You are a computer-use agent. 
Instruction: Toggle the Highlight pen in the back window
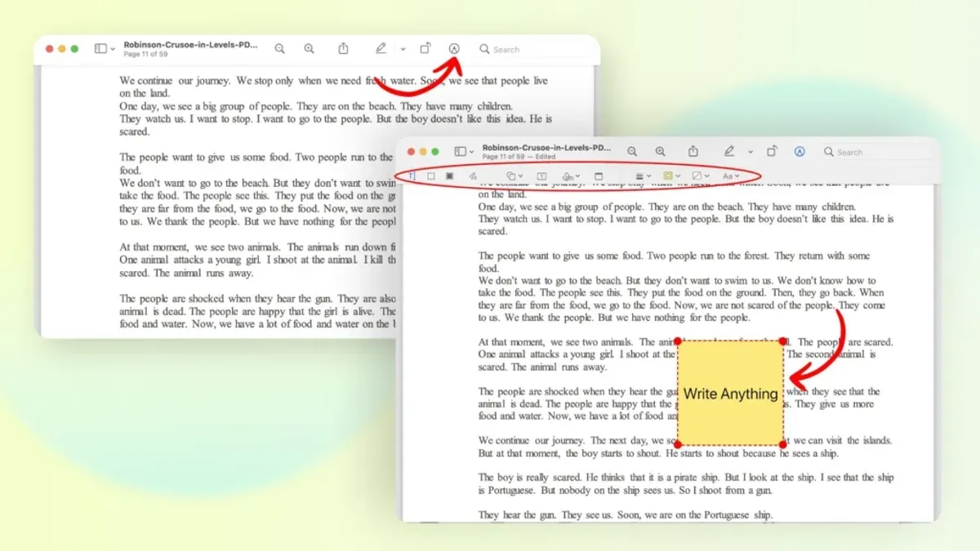point(381,49)
